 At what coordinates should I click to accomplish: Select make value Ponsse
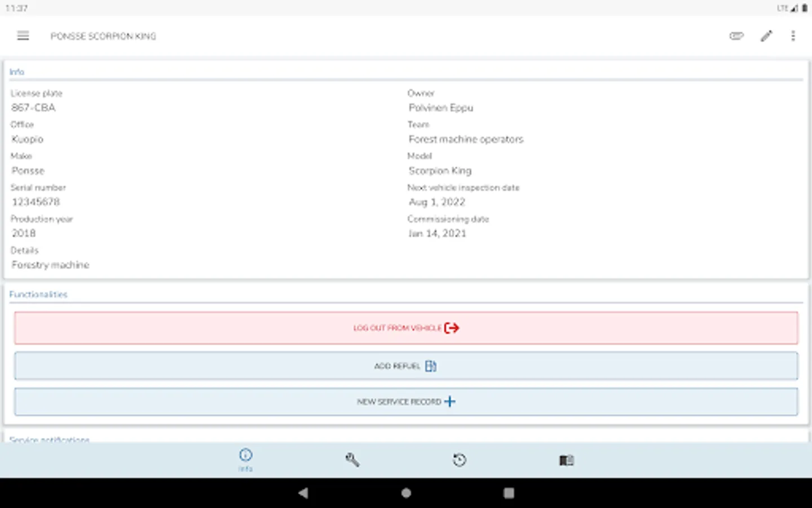28,170
